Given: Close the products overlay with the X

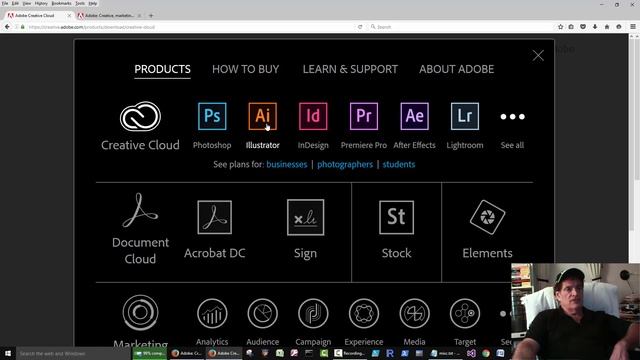Looking at the screenshot, I should coord(538,56).
